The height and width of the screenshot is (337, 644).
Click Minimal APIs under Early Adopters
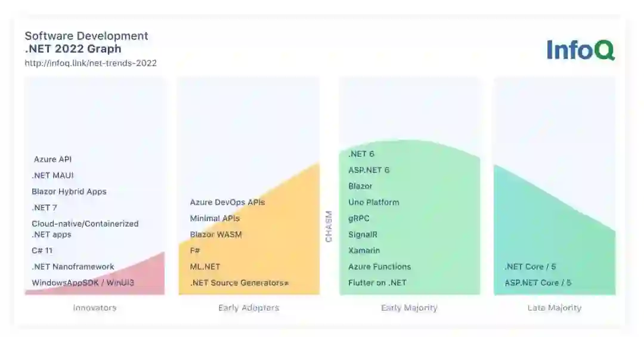point(215,218)
